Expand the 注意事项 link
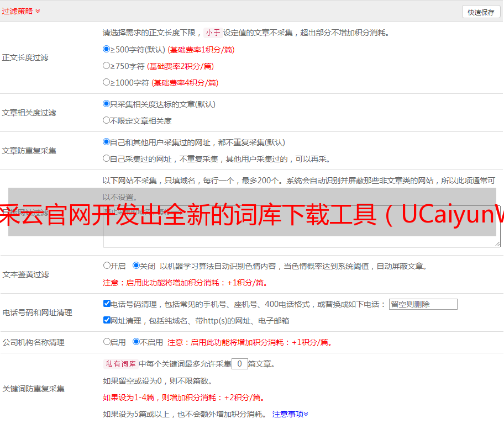 [290, 414]
